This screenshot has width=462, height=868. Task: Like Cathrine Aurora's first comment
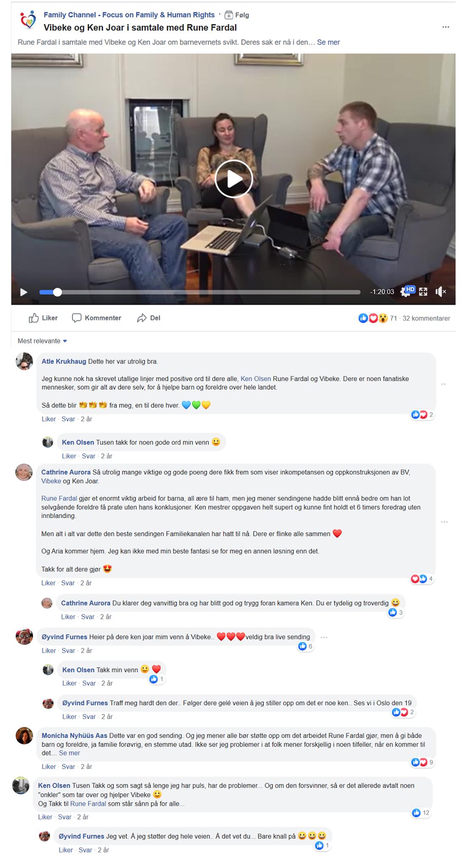pos(48,583)
